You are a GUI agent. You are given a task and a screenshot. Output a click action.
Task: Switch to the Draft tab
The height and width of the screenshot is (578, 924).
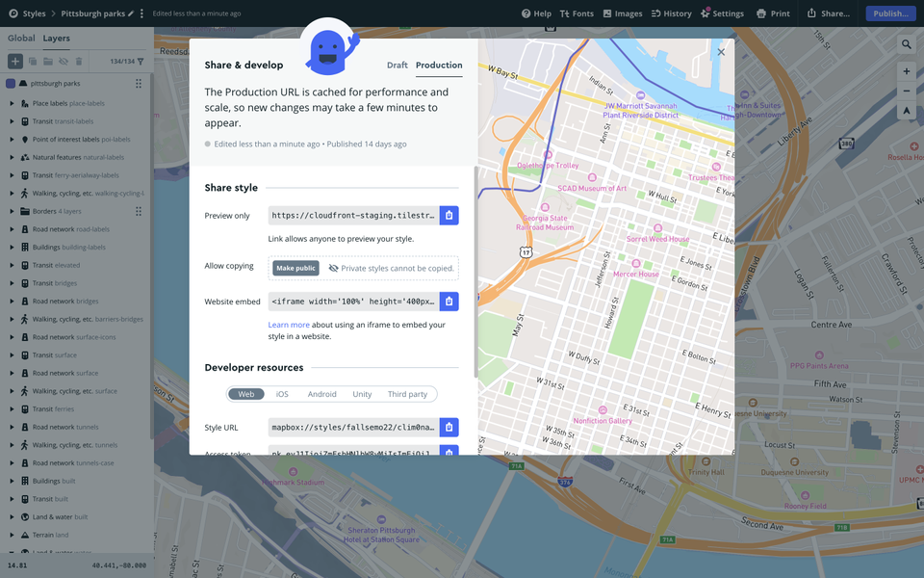click(397, 66)
